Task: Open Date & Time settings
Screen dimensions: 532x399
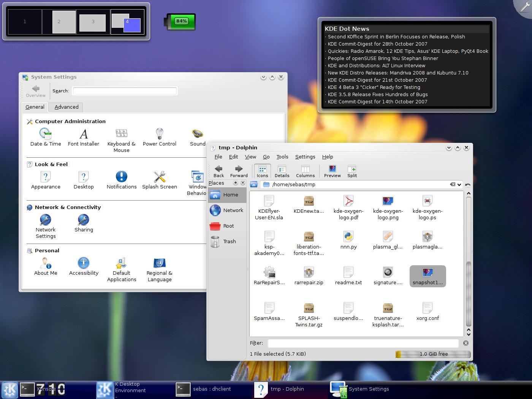Action: point(46,137)
